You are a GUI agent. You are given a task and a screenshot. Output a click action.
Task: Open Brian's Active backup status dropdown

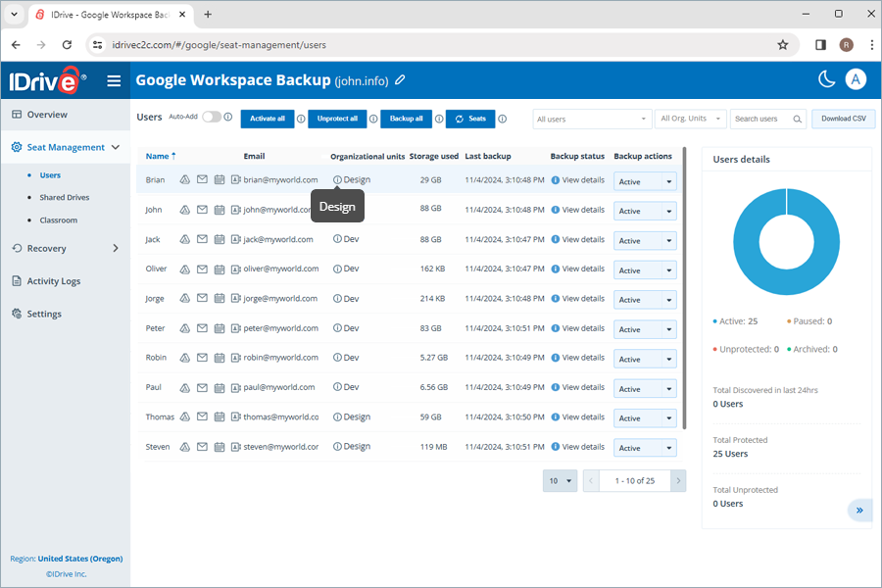645,180
